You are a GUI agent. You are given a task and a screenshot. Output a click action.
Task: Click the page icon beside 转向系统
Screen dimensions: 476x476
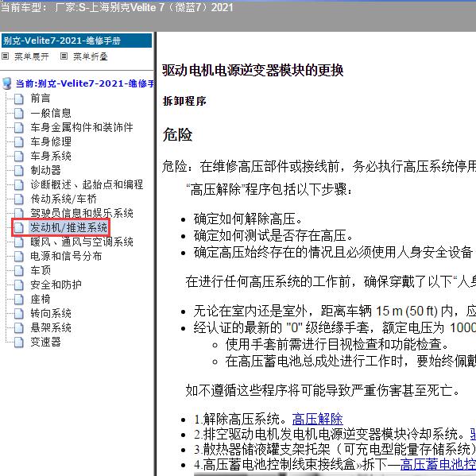[x=19, y=313]
